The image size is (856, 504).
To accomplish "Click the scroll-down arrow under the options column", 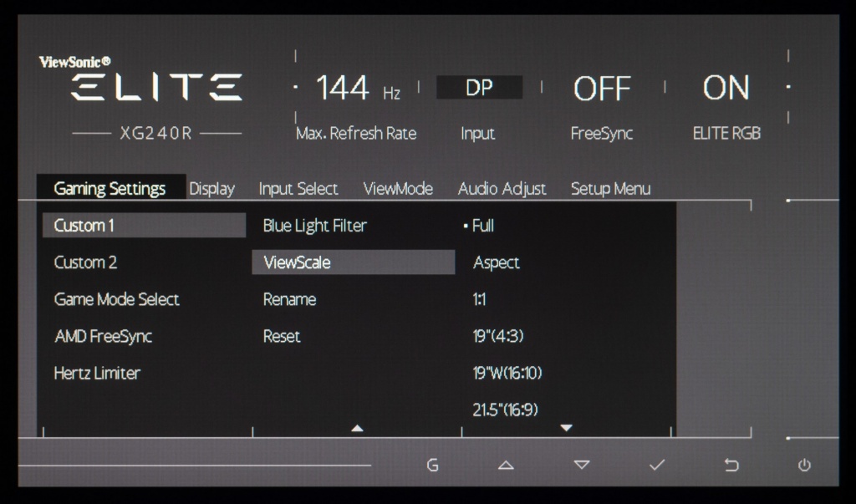I will 566,428.
